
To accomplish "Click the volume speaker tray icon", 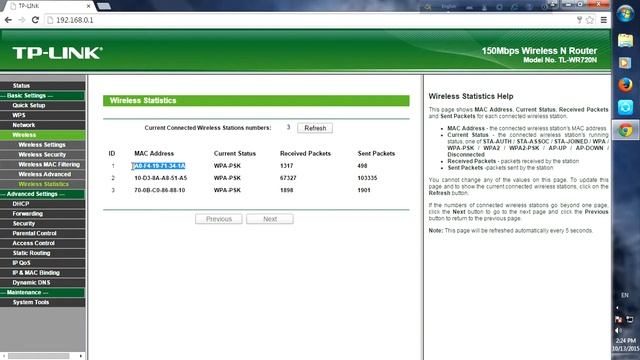I will [x=619, y=330].
